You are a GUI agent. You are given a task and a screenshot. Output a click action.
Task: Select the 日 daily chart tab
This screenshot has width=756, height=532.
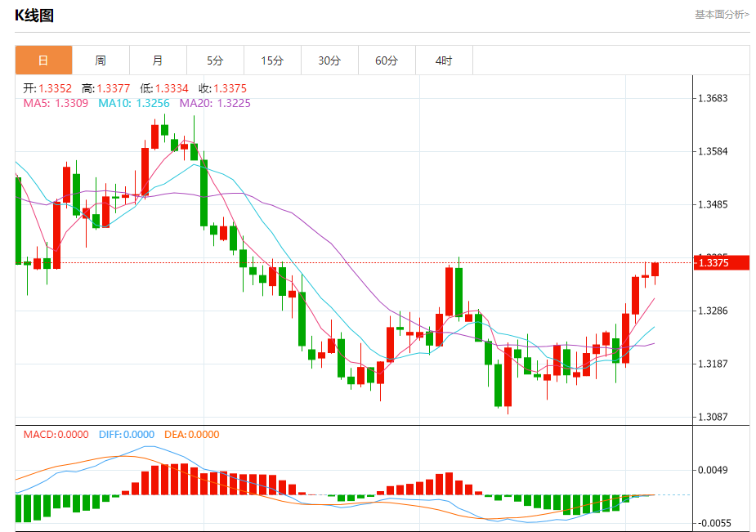point(43,60)
